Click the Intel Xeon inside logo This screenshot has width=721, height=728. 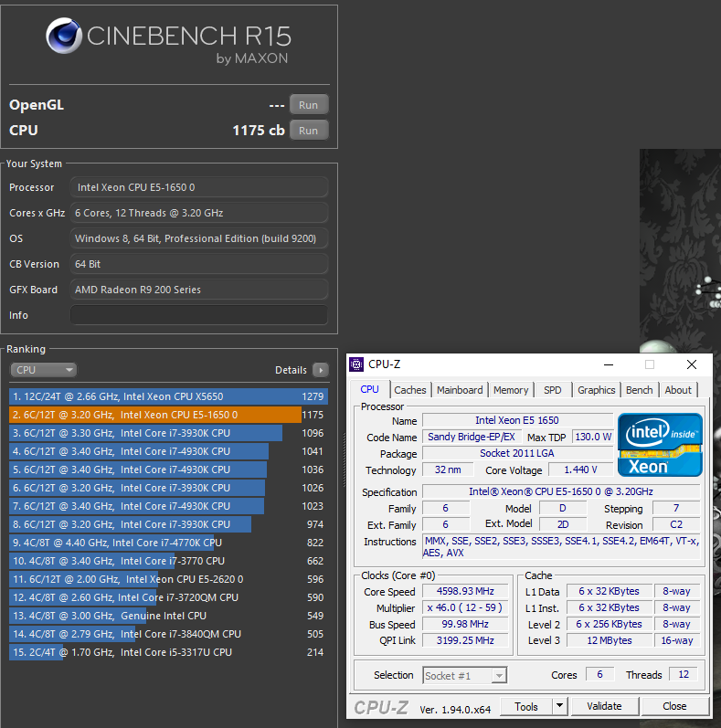coord(660,445)
